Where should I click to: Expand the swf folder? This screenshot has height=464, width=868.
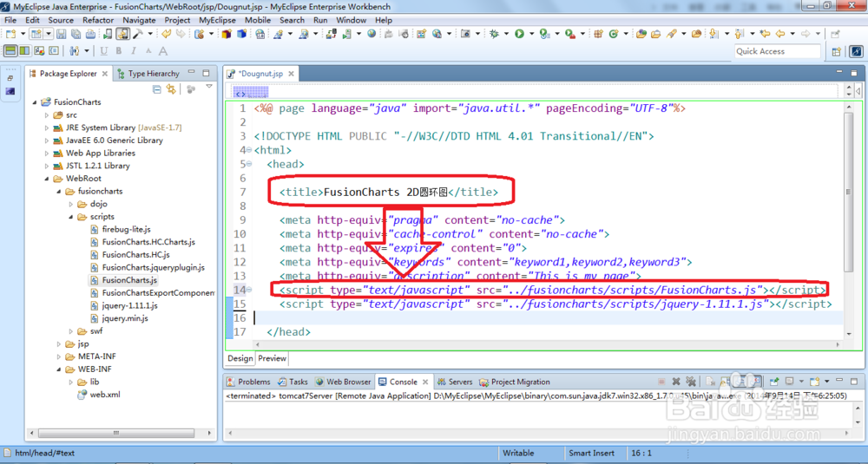[x=71, y=331]
